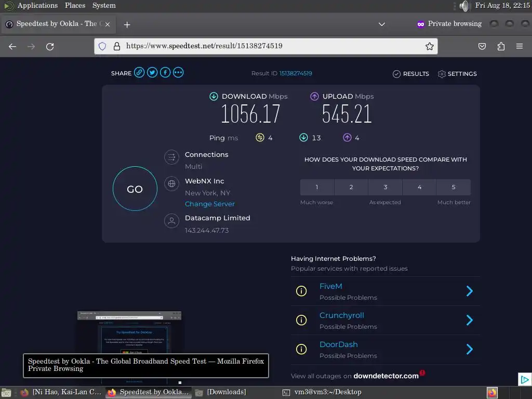Select the server IP 143.244.47.73 text
Viewport: 532px width, 399px height.
point(207,230)
